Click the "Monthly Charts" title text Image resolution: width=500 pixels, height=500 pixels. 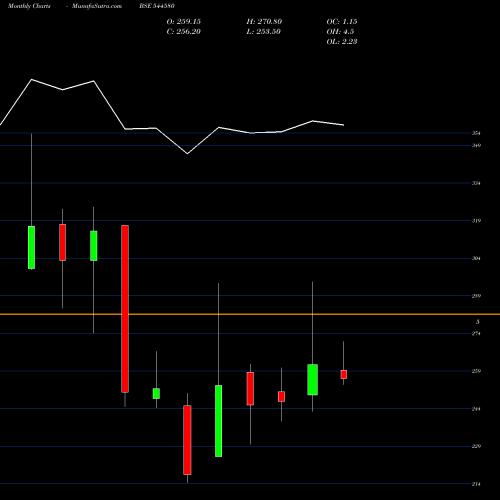29,6
